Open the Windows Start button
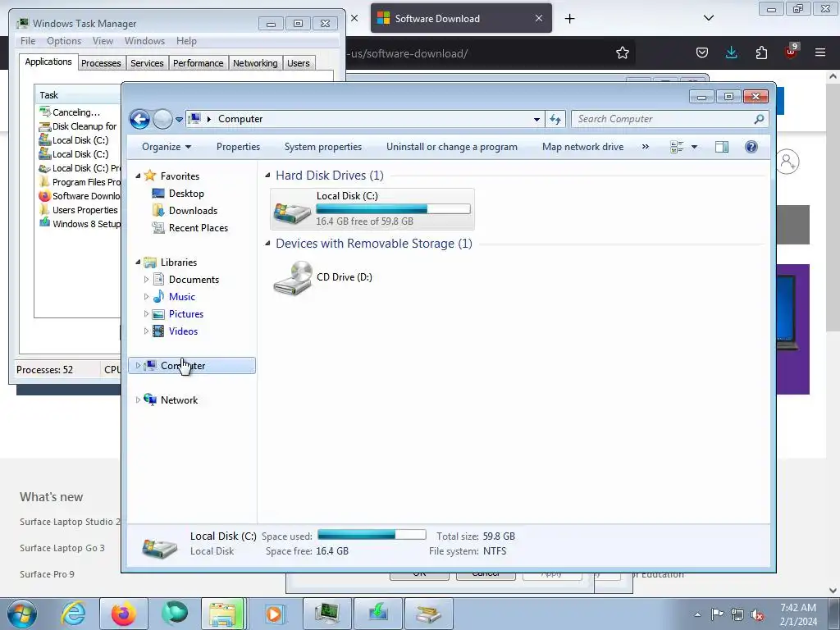This screenshot has height=630, width=840. pos(22,614)
